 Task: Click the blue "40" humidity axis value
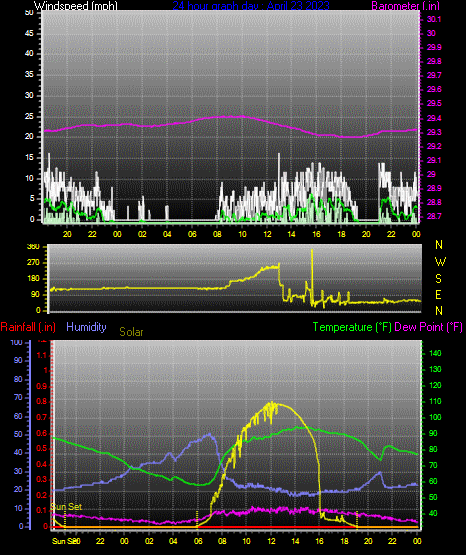(18, 452)
